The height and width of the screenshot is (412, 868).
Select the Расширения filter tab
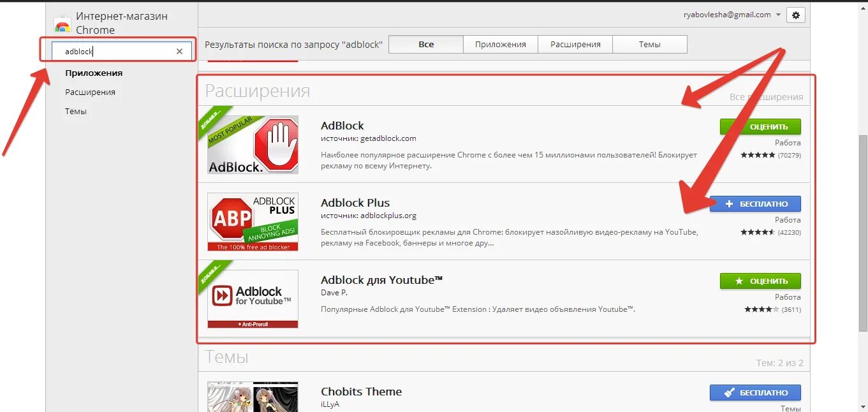[575, 44]
